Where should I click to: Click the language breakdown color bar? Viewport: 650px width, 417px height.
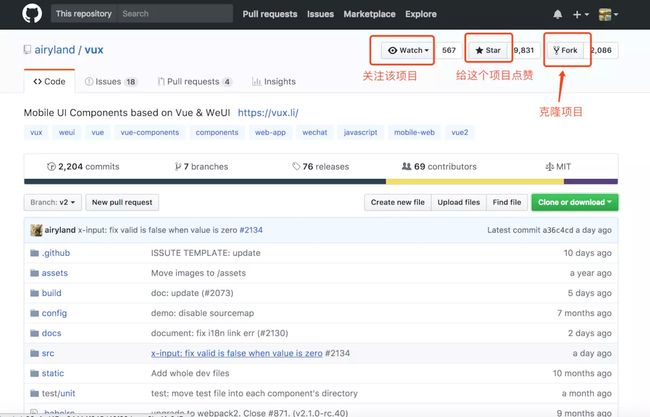[321, 182]
